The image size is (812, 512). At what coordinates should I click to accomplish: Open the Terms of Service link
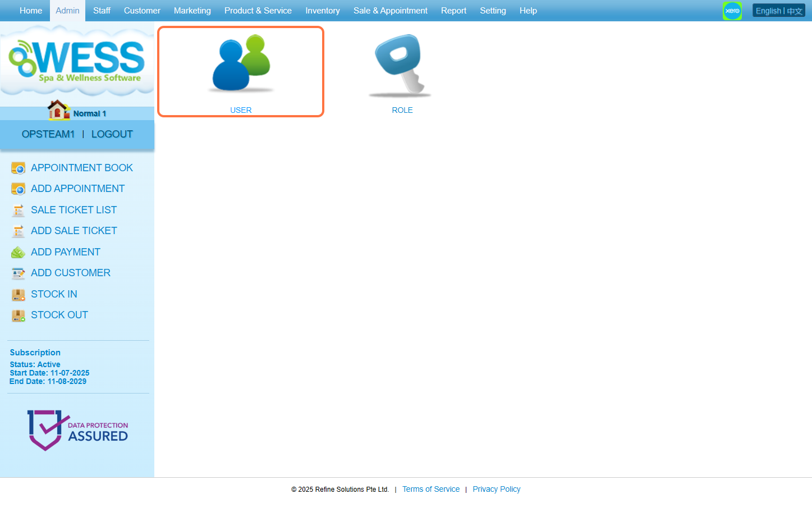point(430,489)
